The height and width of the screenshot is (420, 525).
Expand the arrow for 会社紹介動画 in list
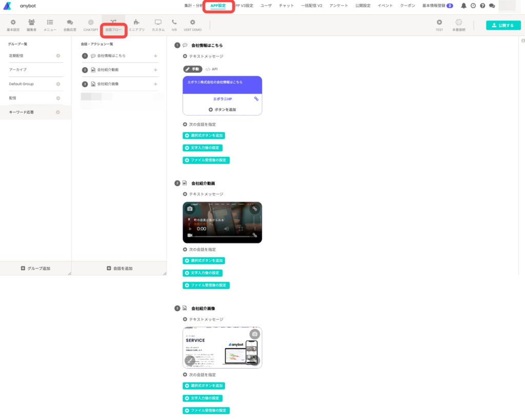click(155, 70)
